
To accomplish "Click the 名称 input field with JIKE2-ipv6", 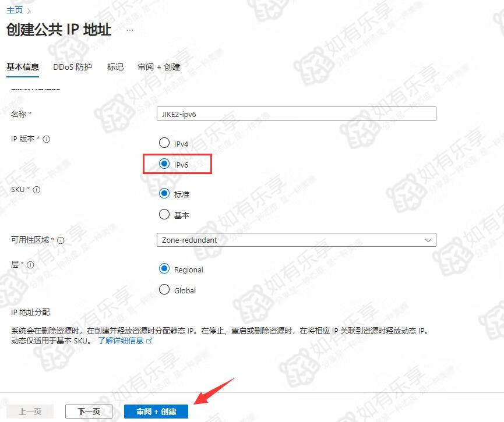I will 296,114.
